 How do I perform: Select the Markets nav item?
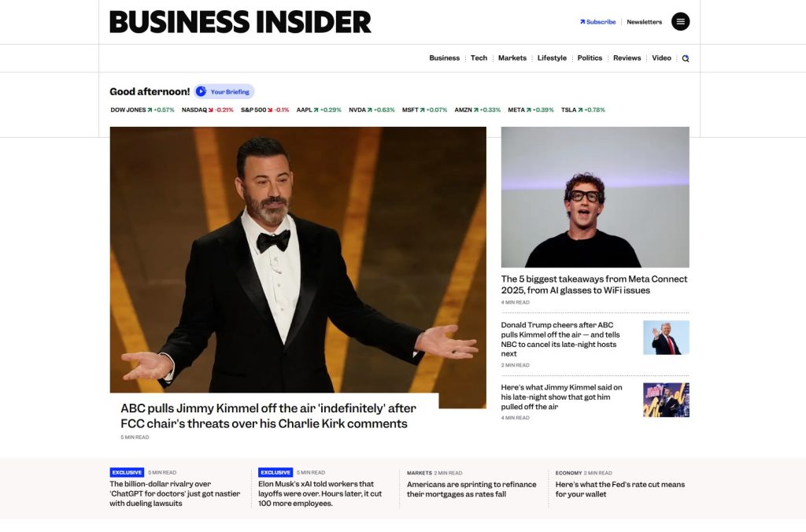(512, 58)
